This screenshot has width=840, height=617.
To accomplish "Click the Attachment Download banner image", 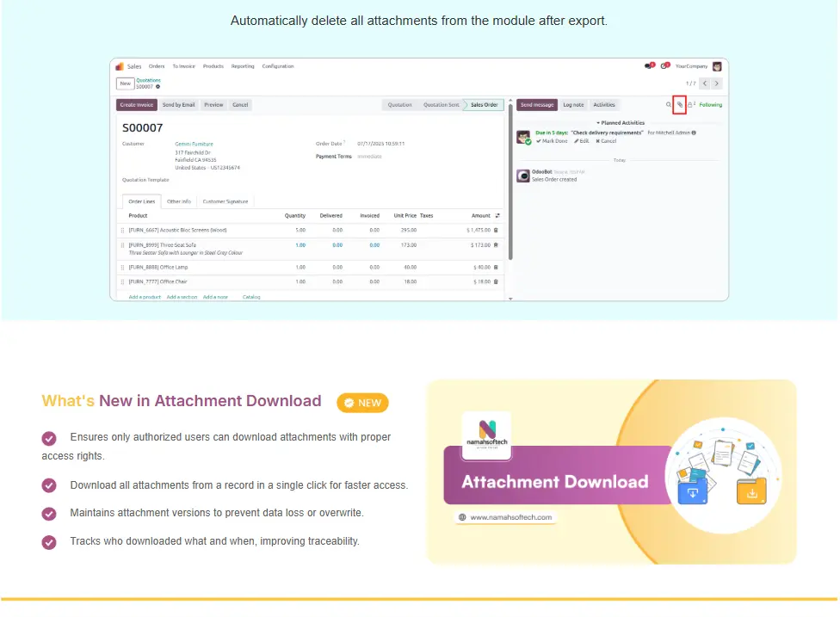I will tap(611, 472).
